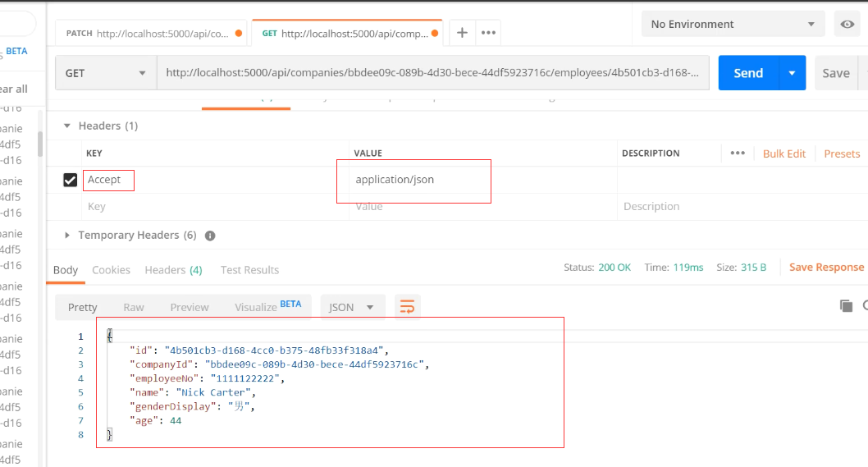Screen dimensions: 868x467
Task: Click the Bulk Edit link
Action: point(784,153)
